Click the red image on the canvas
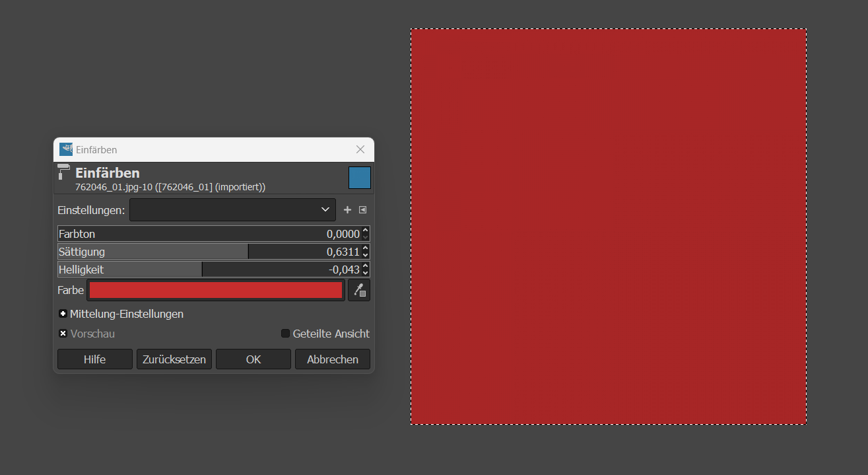Image resolution: width=868 pixels, height=475 pixels. (x=609, y=226)
